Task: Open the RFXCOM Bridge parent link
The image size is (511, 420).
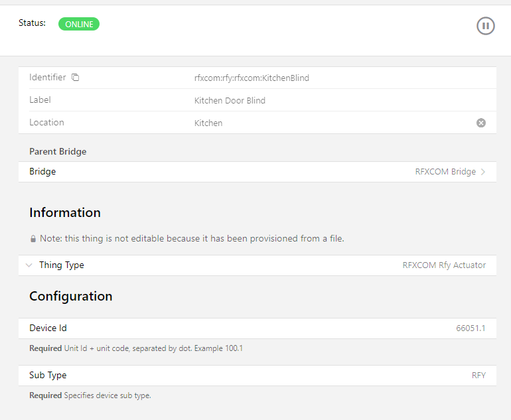Action: pos(445,172)
